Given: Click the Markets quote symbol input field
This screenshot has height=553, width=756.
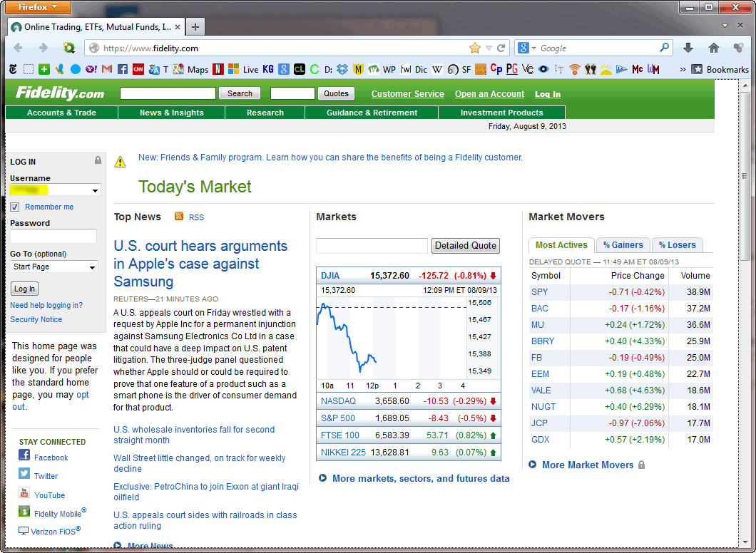Looking at the screenshot, I should pos(372,246).
